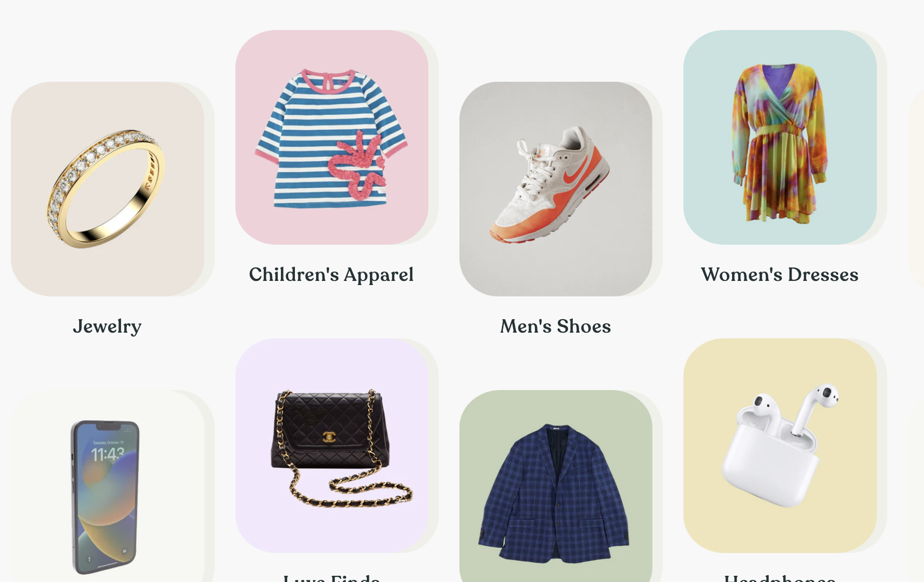Select the iPhone category tile
924x582 pixels.
pos(108,486)
